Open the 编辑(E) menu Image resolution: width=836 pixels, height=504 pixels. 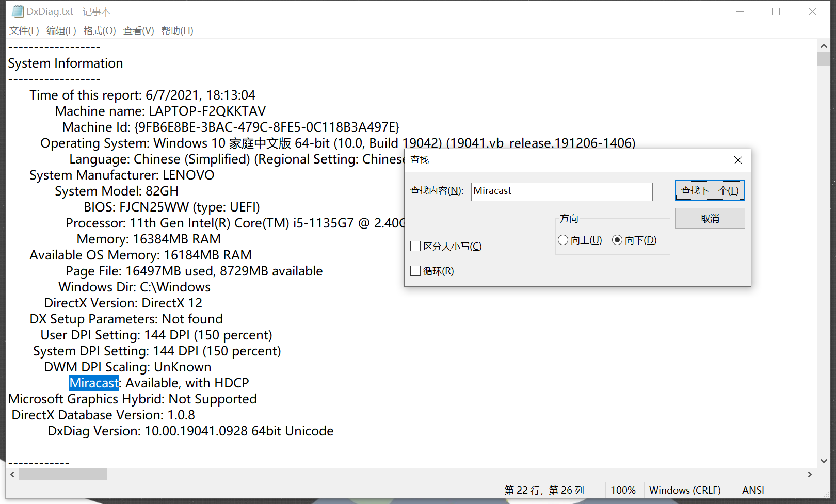pos(61,30)
